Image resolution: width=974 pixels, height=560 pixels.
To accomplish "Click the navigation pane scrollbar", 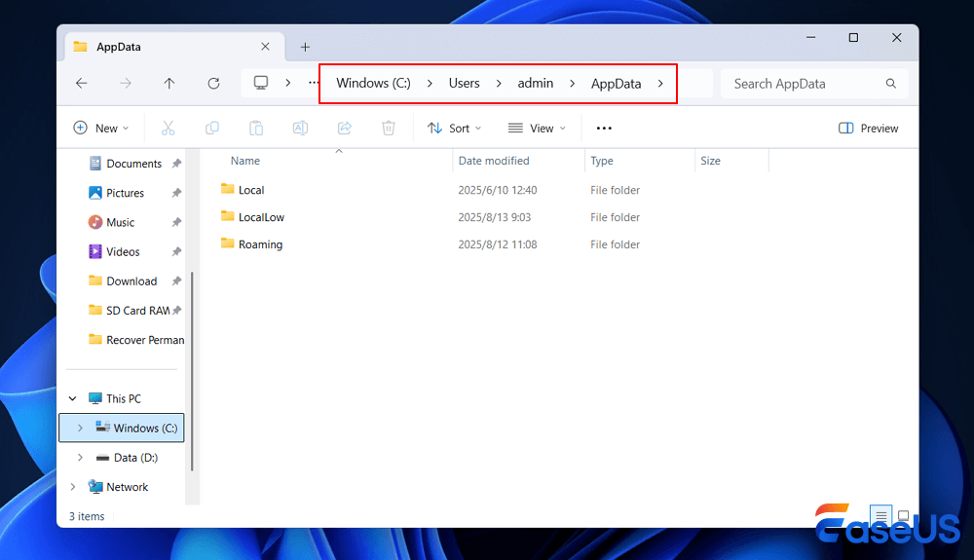I will (192, 371).
